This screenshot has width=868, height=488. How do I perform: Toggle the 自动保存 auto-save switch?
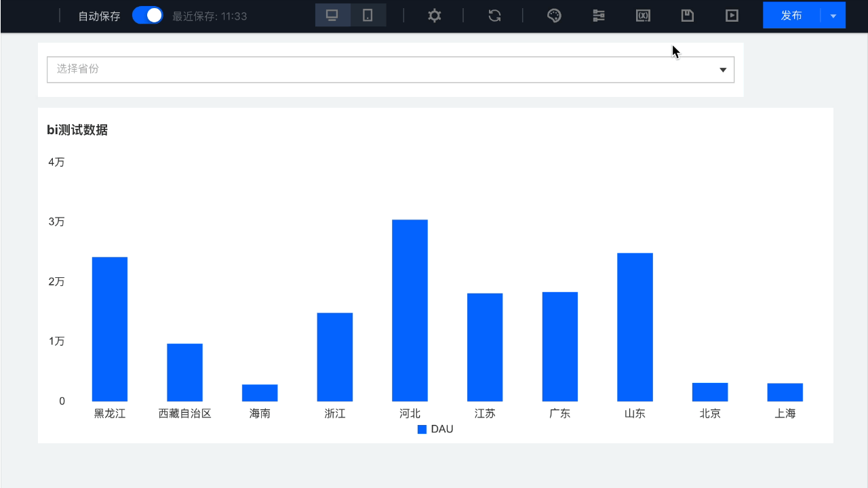pos(147,15)
